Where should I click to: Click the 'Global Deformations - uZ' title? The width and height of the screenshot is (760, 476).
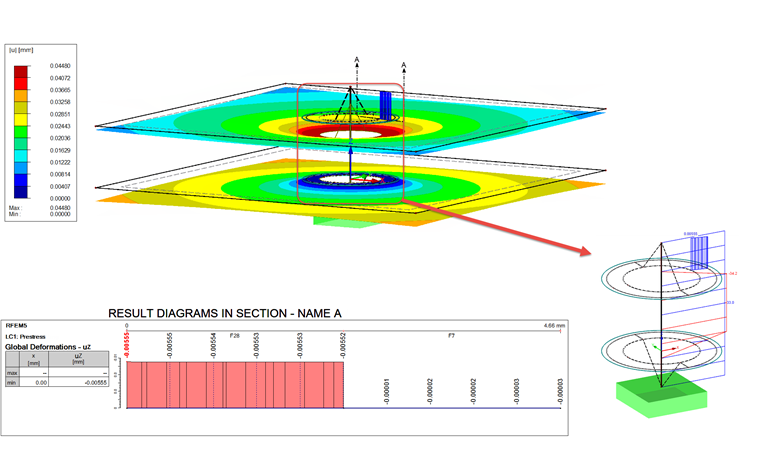(x=48, y=347)
